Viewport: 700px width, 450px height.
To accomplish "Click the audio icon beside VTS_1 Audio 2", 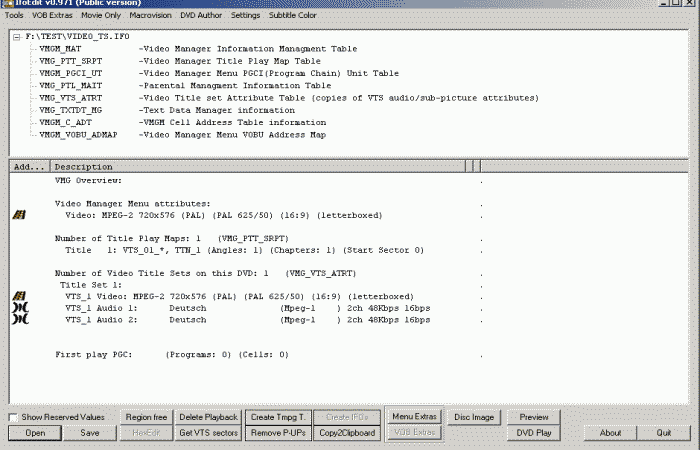I will (18, 321).
